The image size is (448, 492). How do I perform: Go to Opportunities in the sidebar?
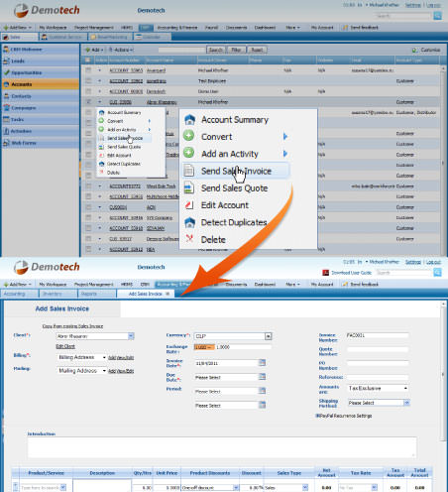pyautogui.click(x=40, y=72)
